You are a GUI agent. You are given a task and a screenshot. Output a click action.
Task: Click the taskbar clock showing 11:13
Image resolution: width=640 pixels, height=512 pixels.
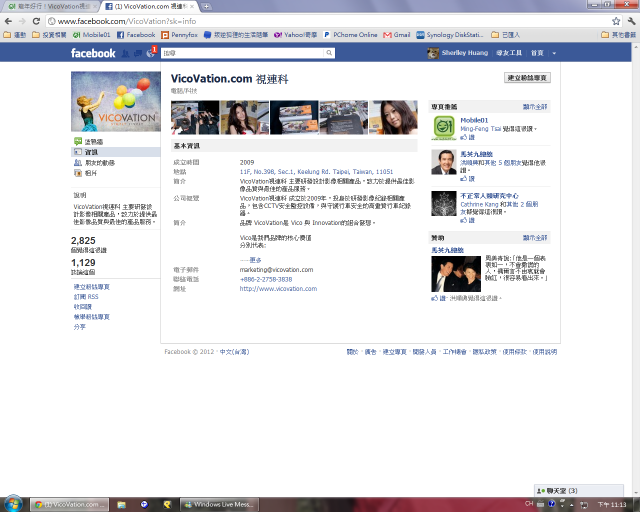(x=612, y=505)
